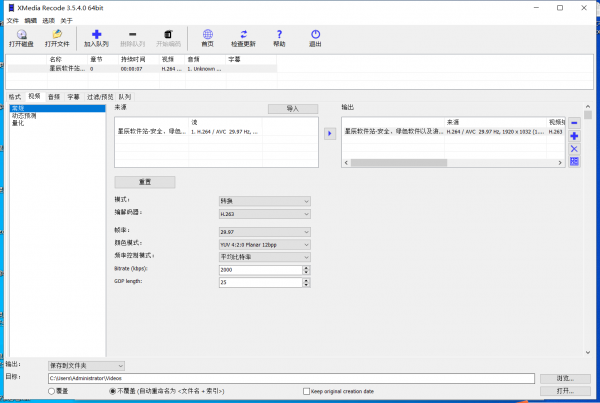Click the output list horizontal scrollbar thumb
600x403 pixels.
399,163
